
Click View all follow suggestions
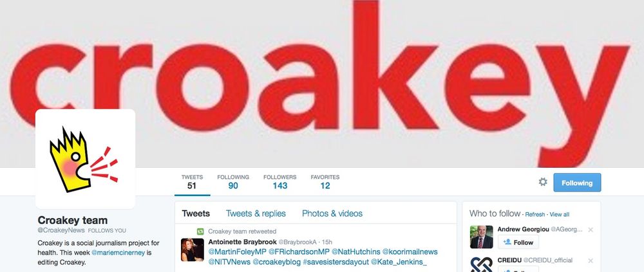560,215
